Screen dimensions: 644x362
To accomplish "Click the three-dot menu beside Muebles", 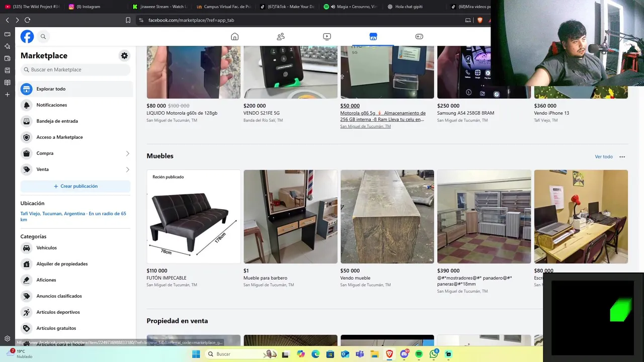I will click(x=622, y=157).
